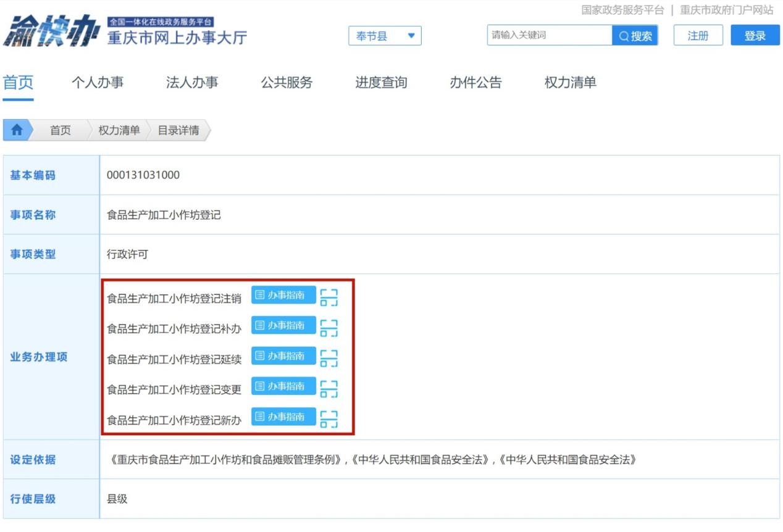Open 进度查询 page
Image resolution: width=783 pixels, height=532 pixels.
pyautogui.click(x=381, y=83)
